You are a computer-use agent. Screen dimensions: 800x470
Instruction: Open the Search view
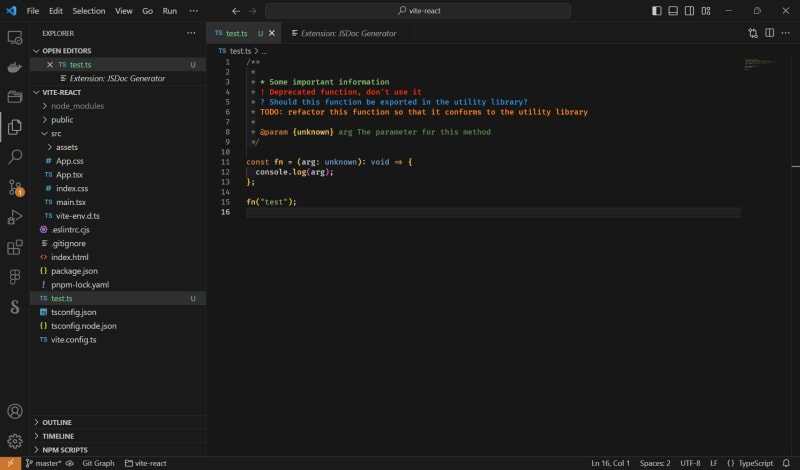pyautogui.click(x=15, y=157)
